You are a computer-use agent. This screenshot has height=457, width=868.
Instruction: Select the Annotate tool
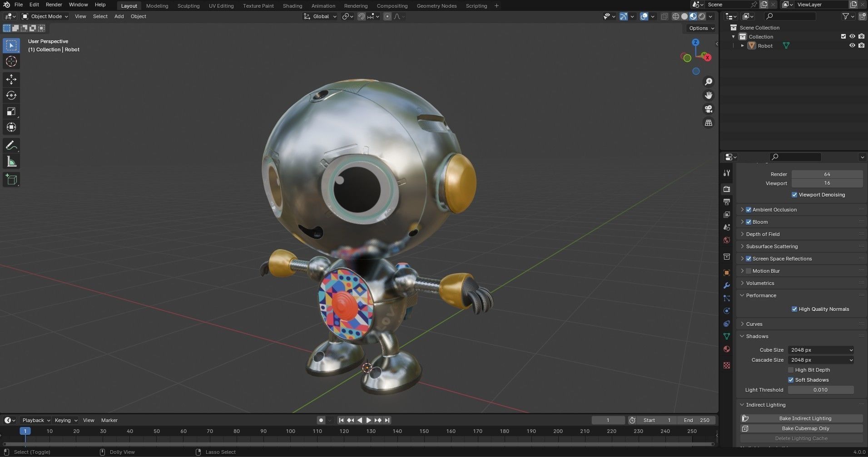11,146
